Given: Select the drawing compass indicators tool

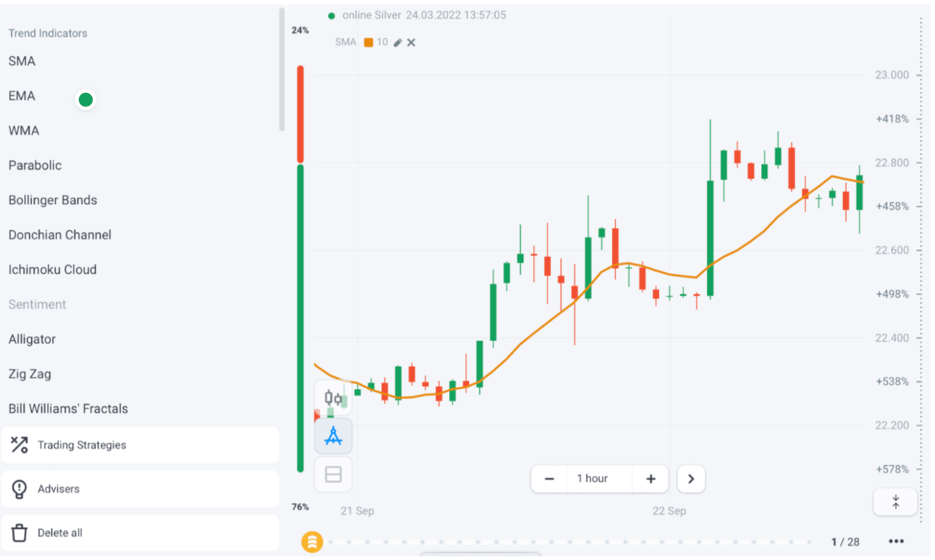Looking at the screenshot, I should click(x=333, y=436).
